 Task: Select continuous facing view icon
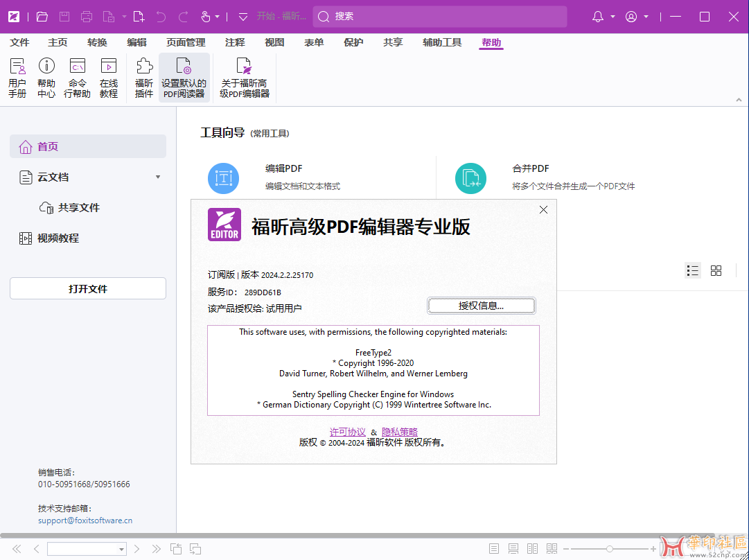(552, 548)
